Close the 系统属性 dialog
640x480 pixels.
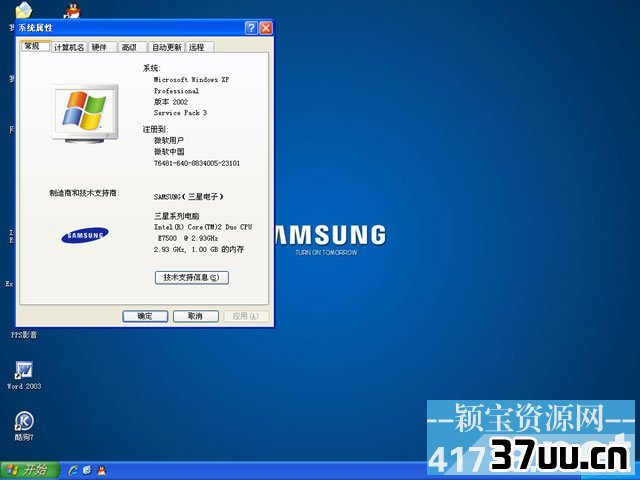(x=266, y=28)
